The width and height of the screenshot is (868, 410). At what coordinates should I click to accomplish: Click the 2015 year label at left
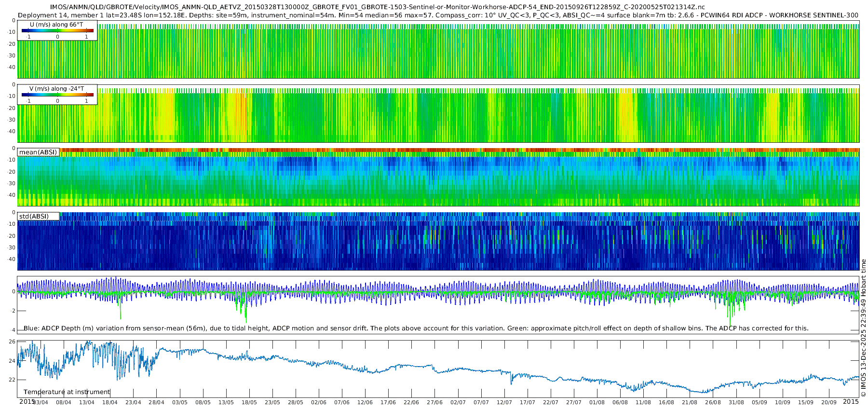coord(27,402)
